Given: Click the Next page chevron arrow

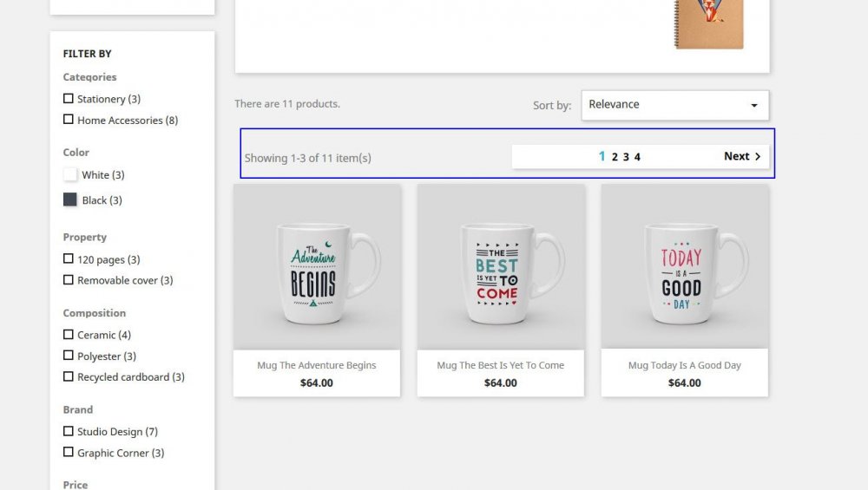Looking at the screenshot, I should point(758,156).
